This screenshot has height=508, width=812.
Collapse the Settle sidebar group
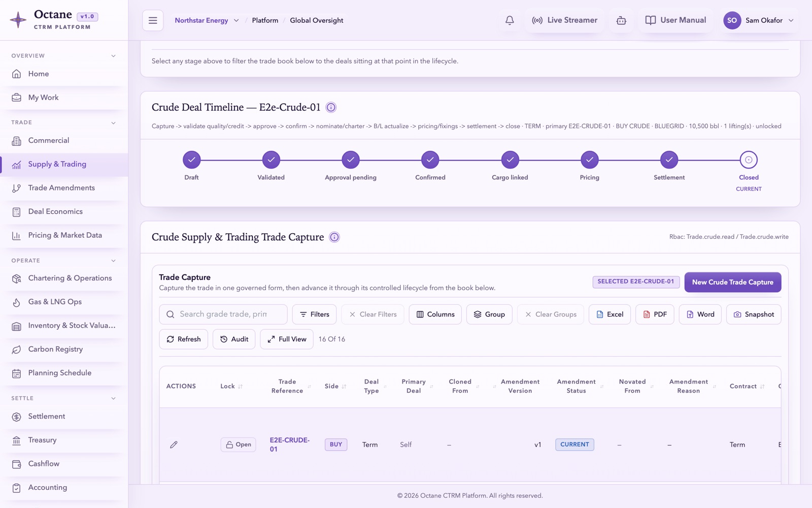pos(113,398)
